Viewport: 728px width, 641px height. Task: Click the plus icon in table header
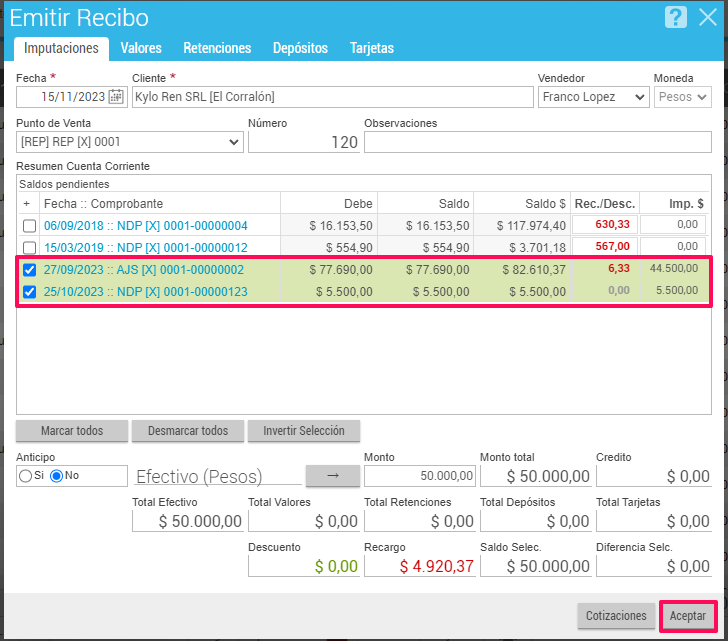27,203
